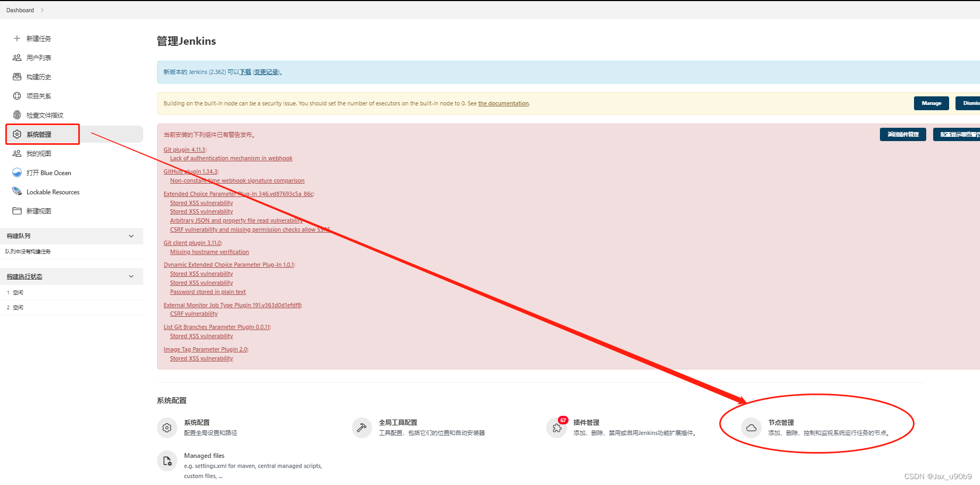The height and width of the screenshot is (485, 980).
Task: Open CSRF vulnerability and missing permission checks link
Action: coord(250,229)
